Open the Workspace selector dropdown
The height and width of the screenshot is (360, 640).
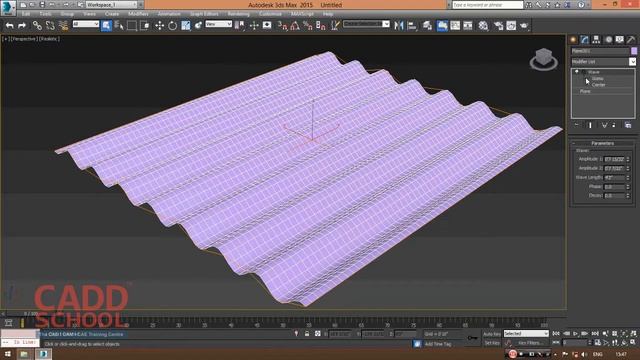pyautogui.click(x=111, y=5)
